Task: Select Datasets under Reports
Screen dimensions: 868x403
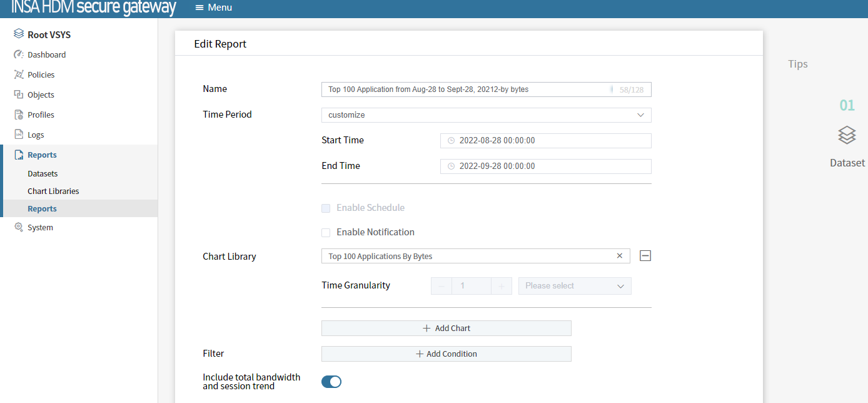Action: point(43,173)
